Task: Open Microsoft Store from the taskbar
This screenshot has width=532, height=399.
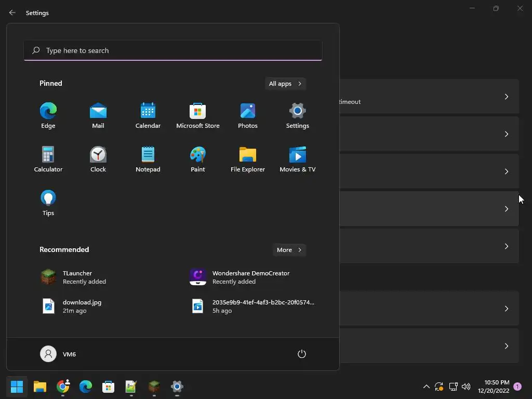Action: (108, 387)
